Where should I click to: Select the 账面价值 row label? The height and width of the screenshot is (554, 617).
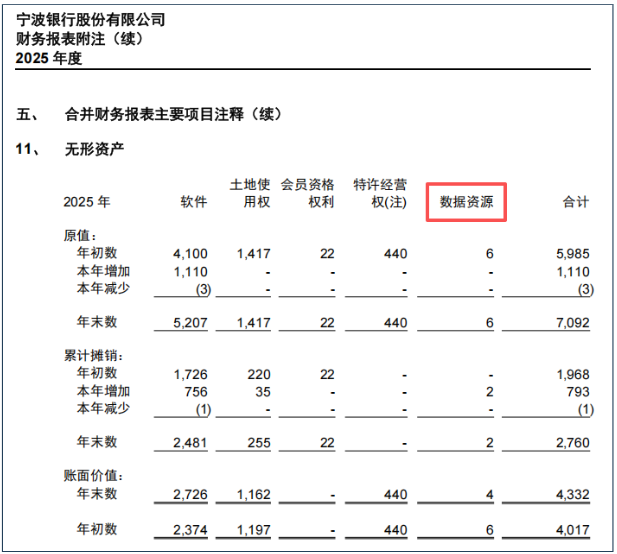pyautogui.click(x=93, y=476)
